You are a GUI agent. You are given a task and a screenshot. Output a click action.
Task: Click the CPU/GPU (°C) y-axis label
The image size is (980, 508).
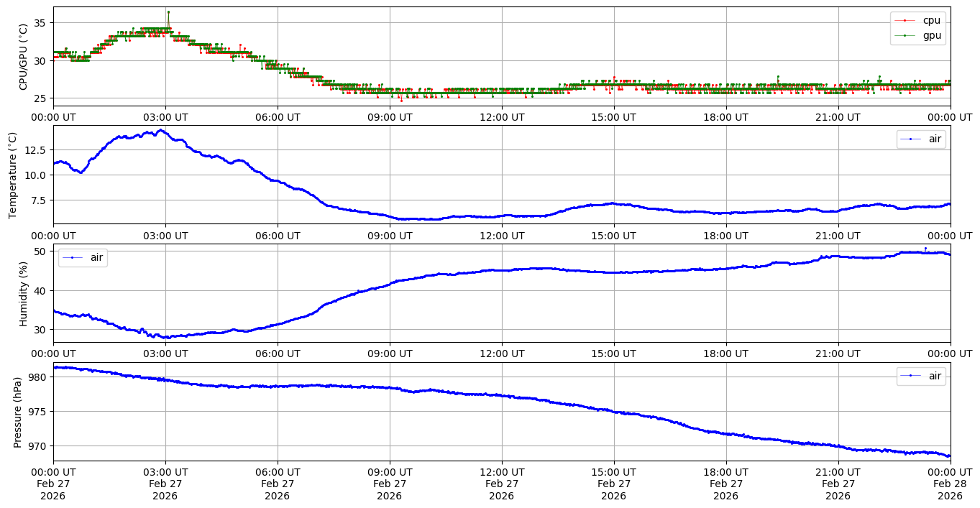23,57
